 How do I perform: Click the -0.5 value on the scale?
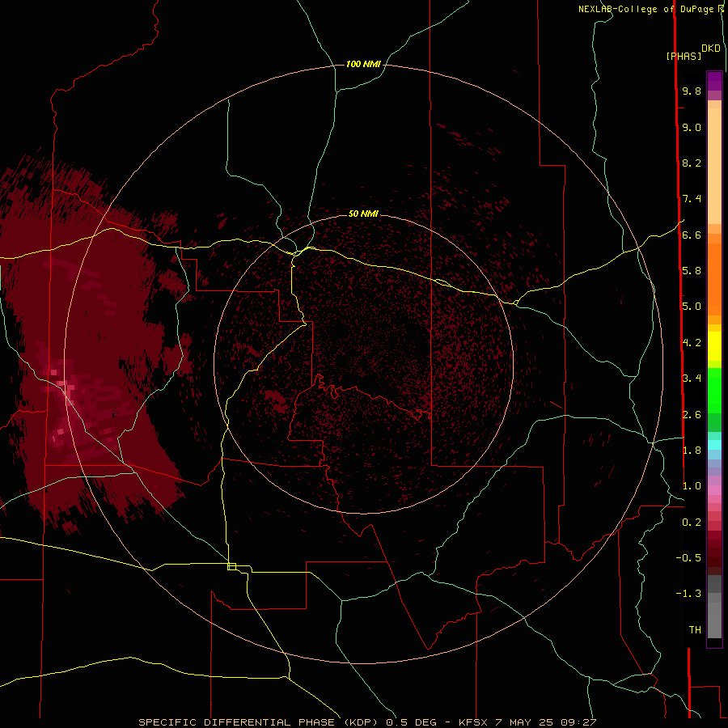pyautogui.click(x=688, y=557)
